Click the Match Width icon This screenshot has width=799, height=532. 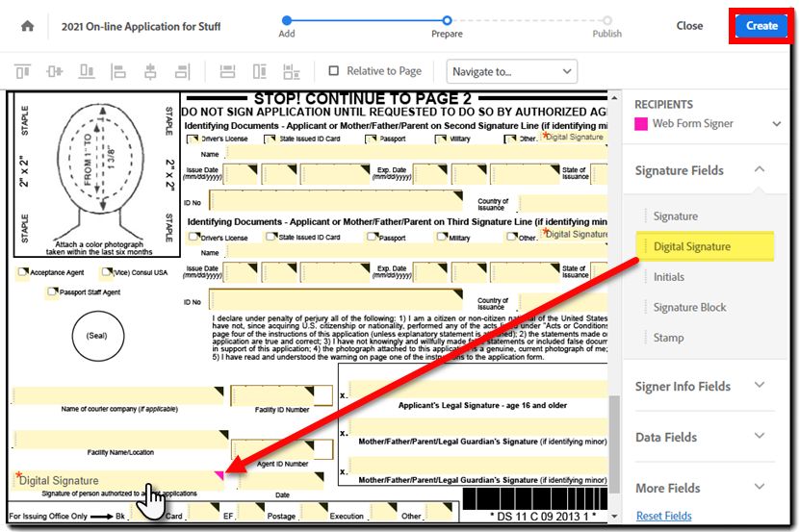[227, 71]
